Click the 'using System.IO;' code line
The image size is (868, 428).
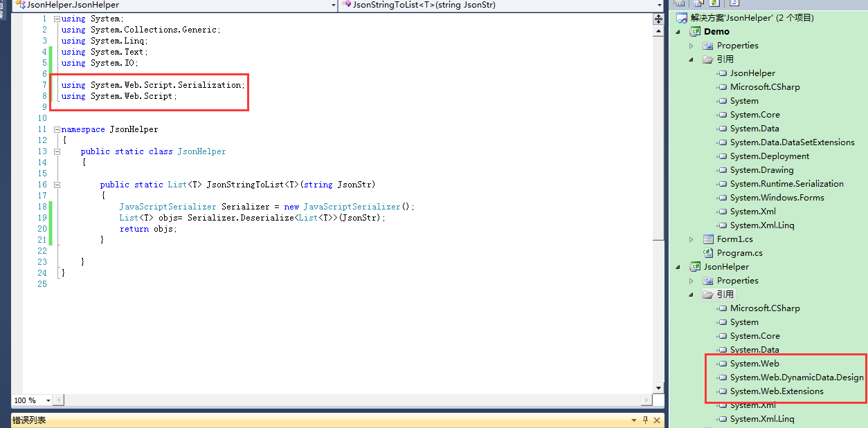(100, 63)
